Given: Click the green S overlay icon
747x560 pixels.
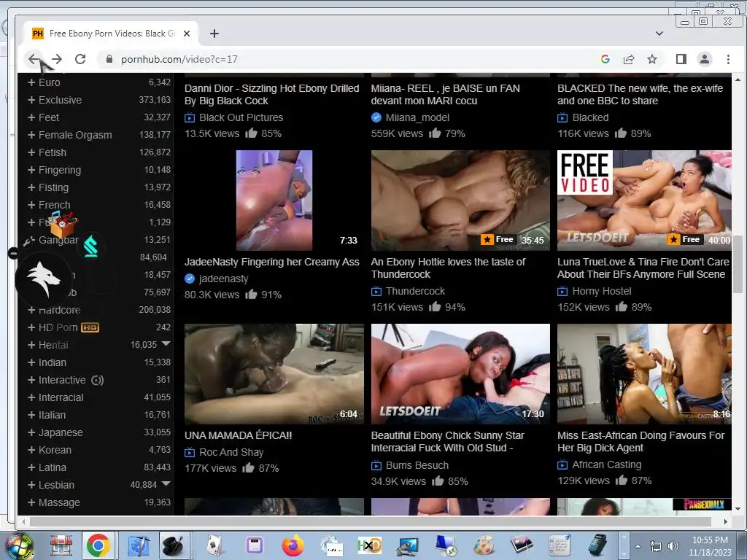Looking at the screenshot, I should point(91,246).
